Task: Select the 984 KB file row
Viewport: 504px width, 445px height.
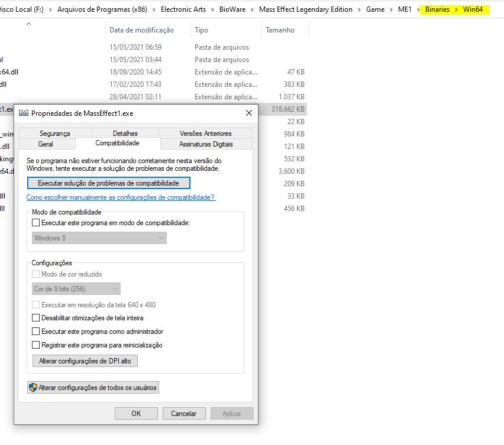Action: (x=283, y=134)
